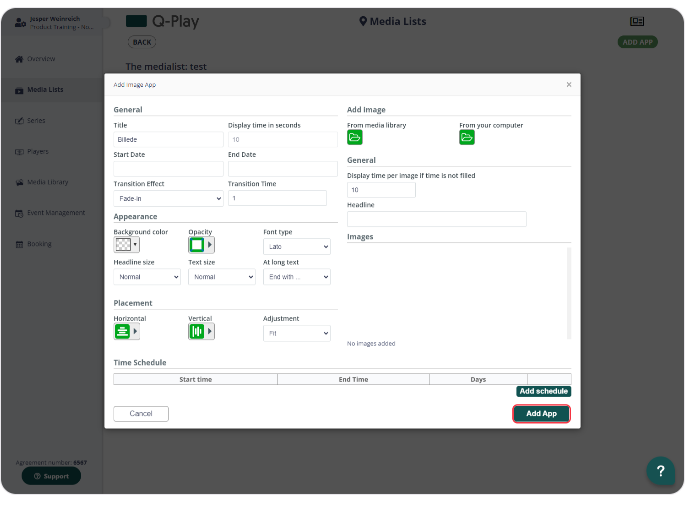
Task: Click the Add schedule button
Action: coord(543,391)
